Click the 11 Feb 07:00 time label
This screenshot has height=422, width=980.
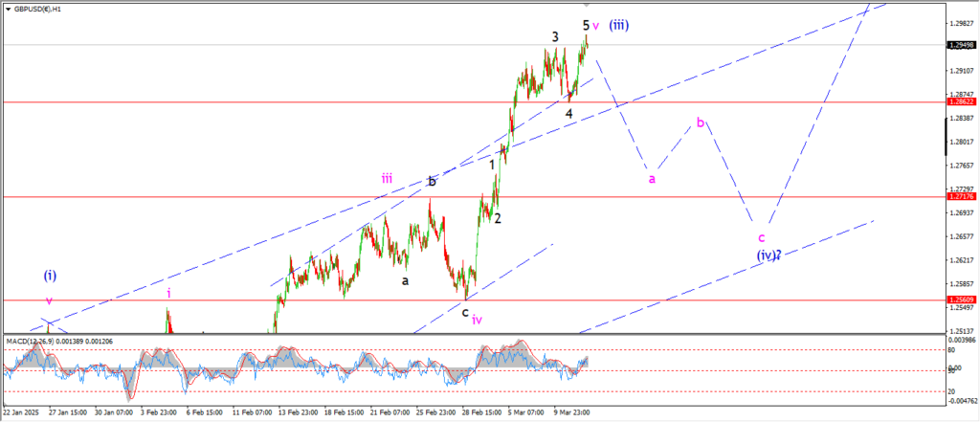[x=252, y=413]
